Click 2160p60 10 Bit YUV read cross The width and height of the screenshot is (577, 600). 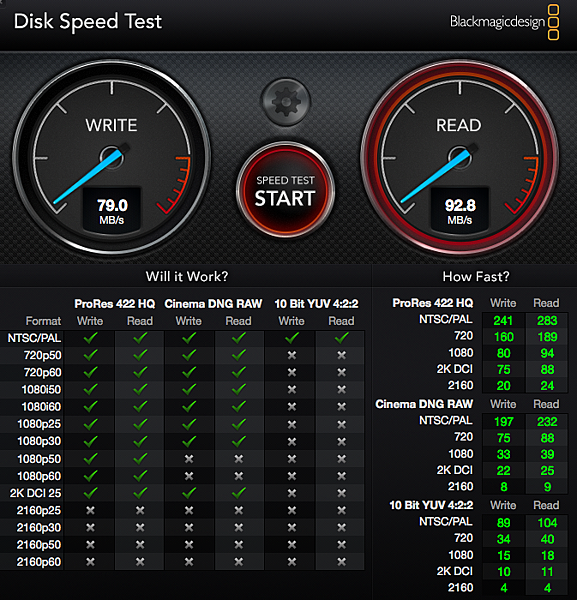coord(342,562)
